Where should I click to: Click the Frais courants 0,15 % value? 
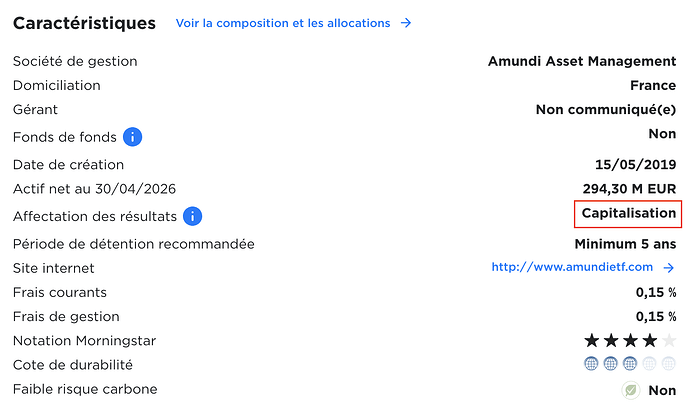click(656, 292)
